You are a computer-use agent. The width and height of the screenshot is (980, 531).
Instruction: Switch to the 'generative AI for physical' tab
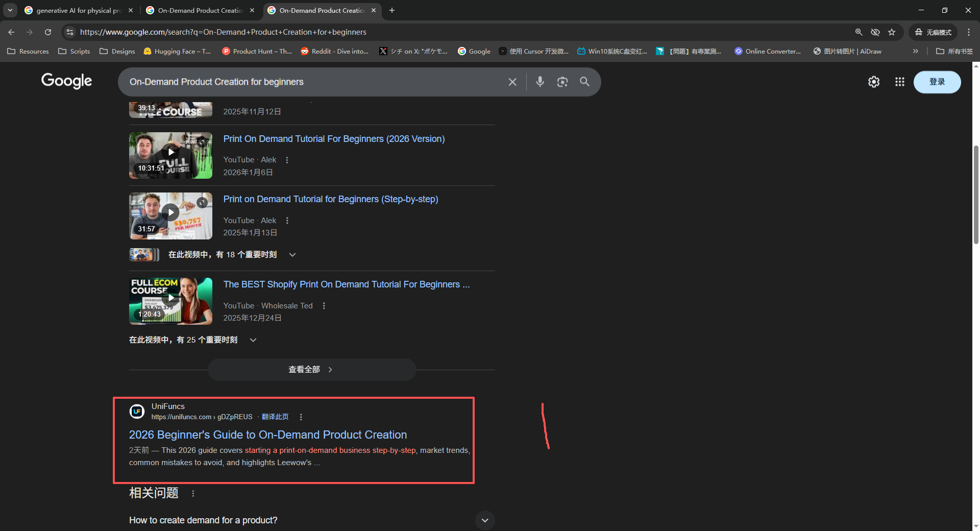click(77, 10)
